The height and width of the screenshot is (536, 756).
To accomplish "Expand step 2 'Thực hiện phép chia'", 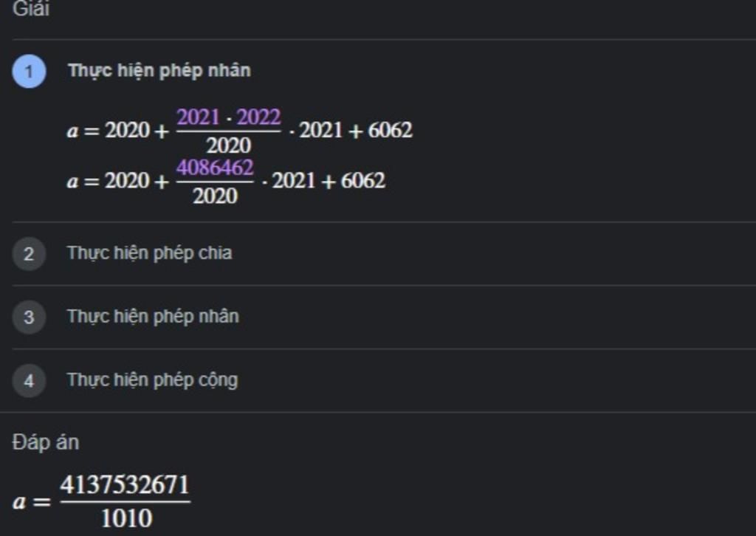I will (149, 253).
